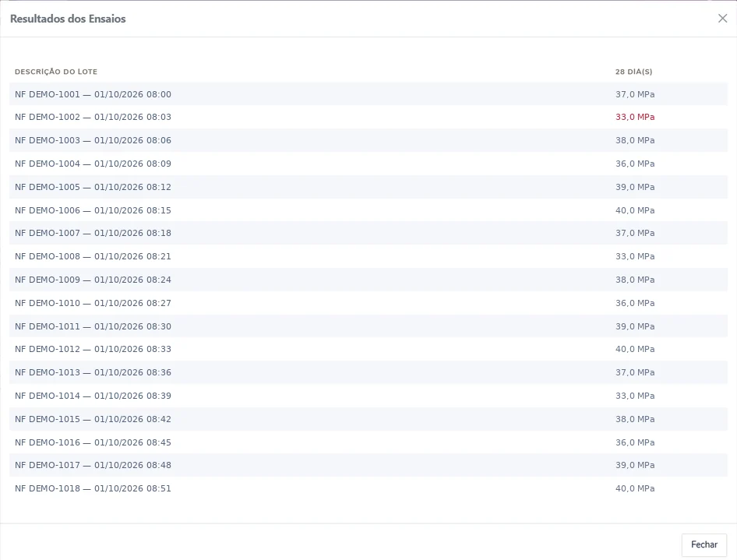Click the 37,0 MPa result for DEMO-1001
The height and width of the screenshot is (560, 737).
click(635, 94)
